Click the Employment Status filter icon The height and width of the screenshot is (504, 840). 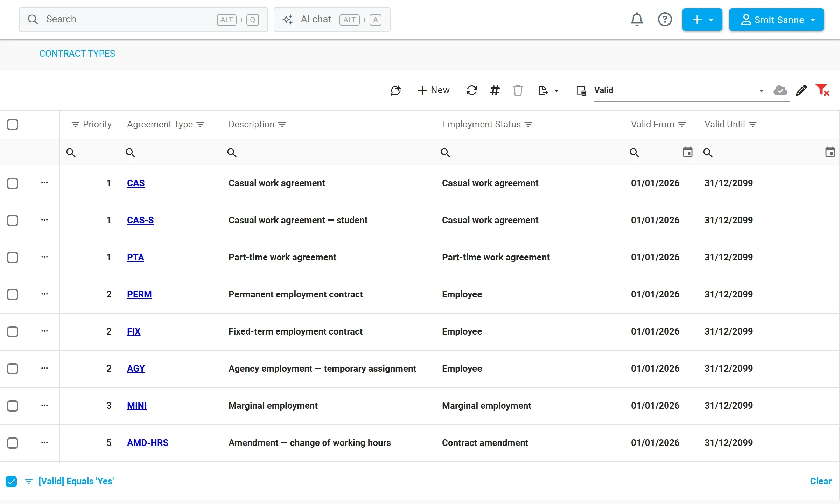(528, 125)
